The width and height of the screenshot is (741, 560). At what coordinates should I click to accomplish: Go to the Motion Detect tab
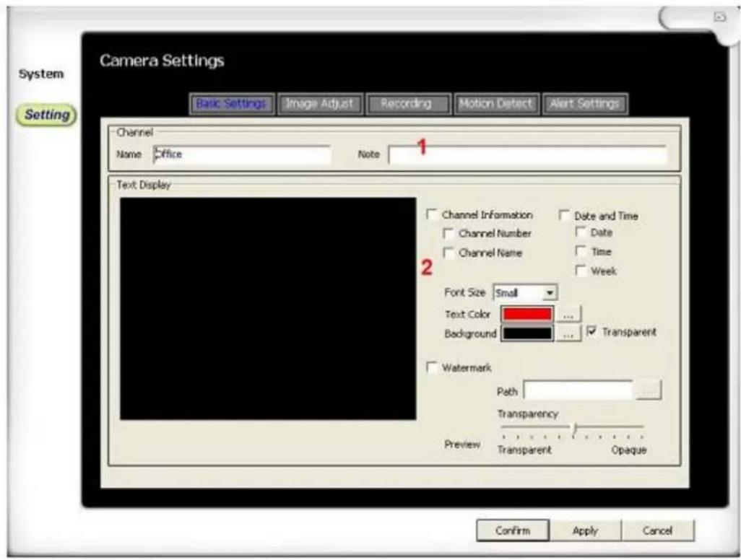click(x=495, y=103)
